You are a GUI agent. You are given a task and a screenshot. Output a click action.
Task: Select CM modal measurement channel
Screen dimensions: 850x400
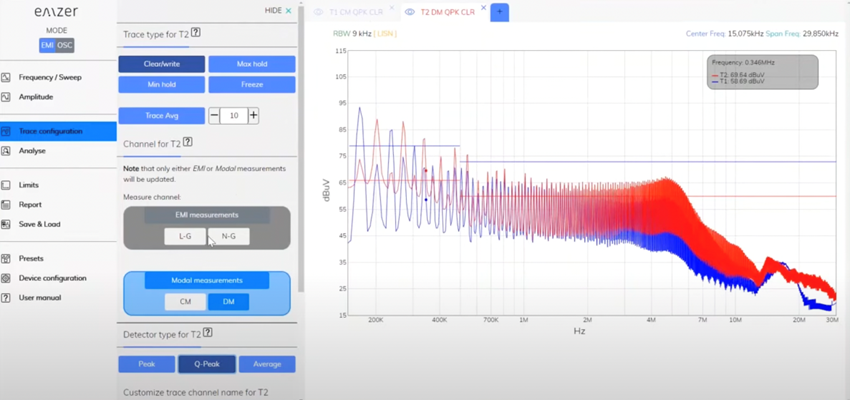(x=185, y=302)
